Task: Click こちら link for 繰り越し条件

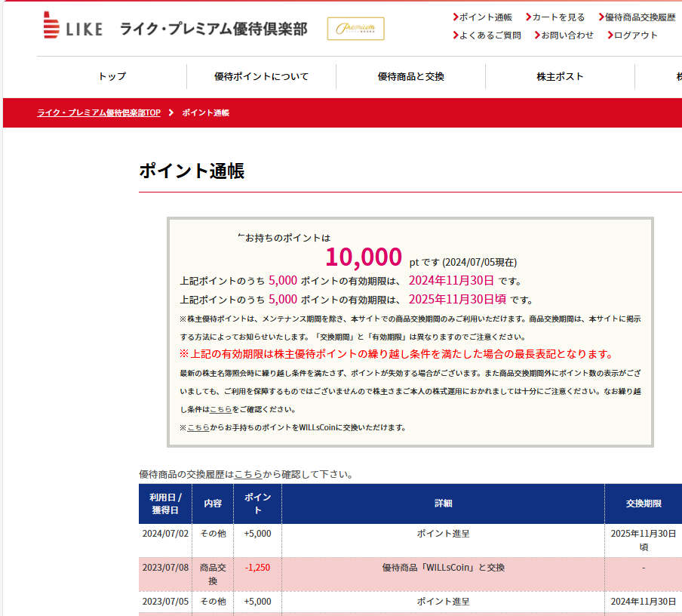Action: pyautogui.click(x=220, y=409)
